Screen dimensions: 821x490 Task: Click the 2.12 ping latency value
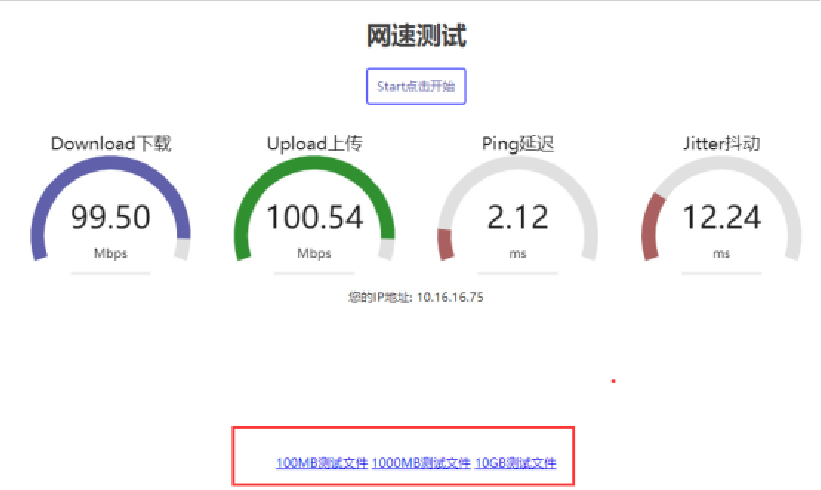pos(518,217)
